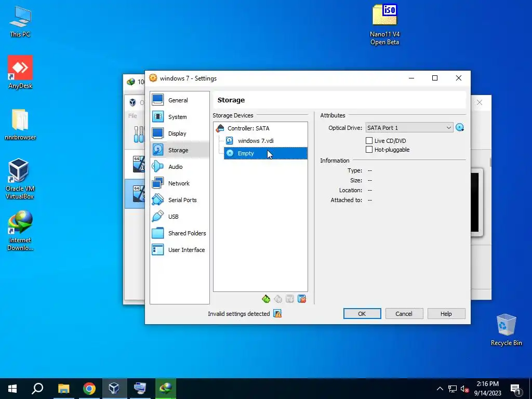The image size is (532, 399).
Task: Enable the Hot-pluggable checkbox
Action: coord(369,150)
